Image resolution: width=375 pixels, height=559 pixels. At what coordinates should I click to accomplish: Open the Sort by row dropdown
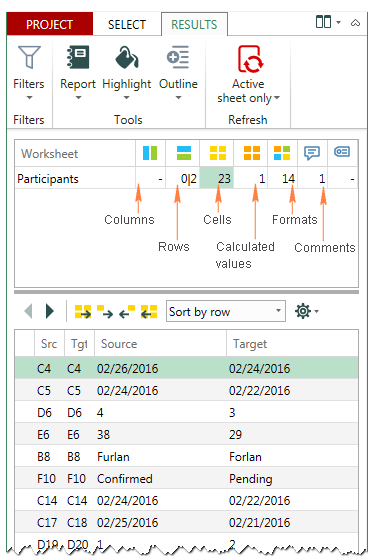coord(226,311)
